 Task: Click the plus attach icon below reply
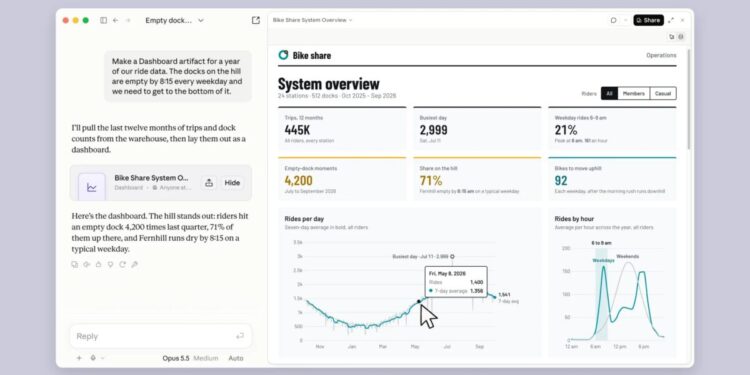click(x=79, y=358)
